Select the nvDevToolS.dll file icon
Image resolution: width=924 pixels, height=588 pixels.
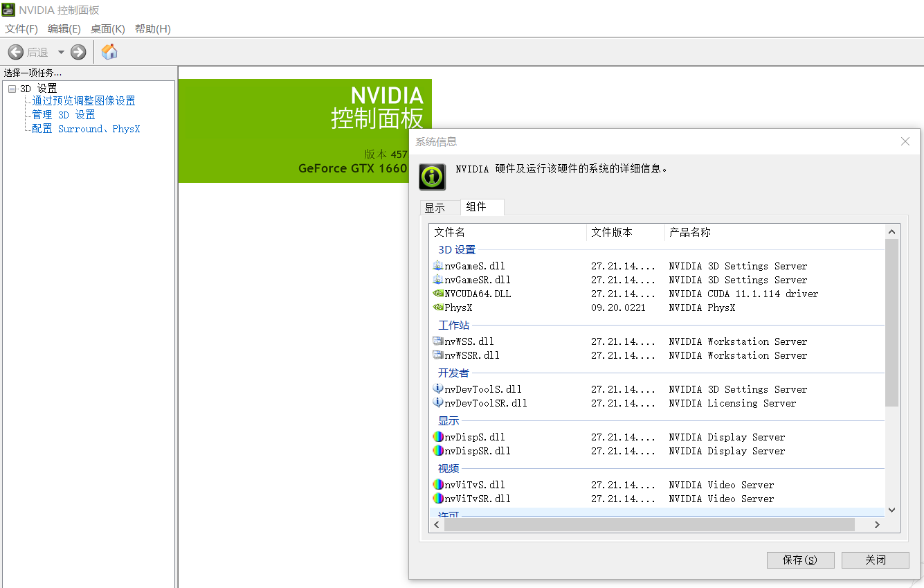pyautogui.click(x=438, y=389)
